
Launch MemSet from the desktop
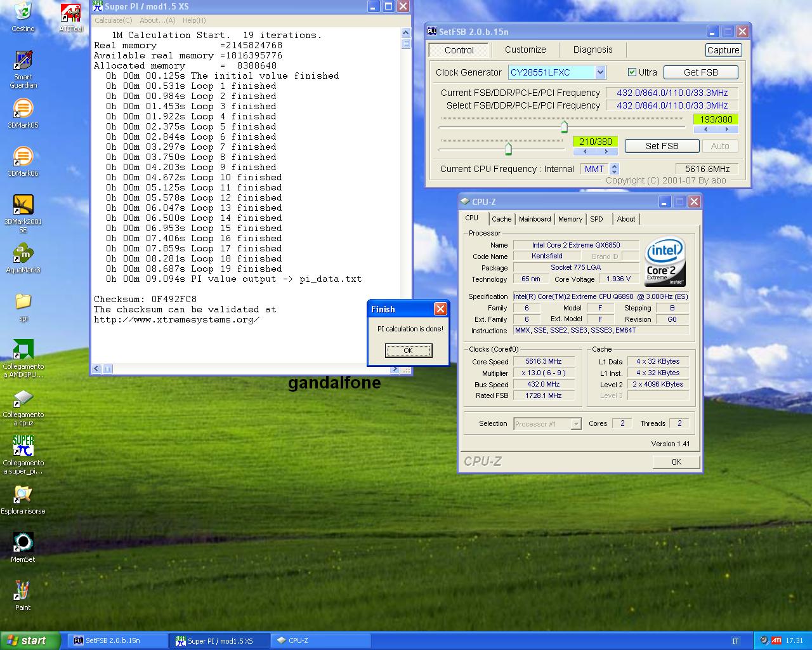[x=23, y=542]
